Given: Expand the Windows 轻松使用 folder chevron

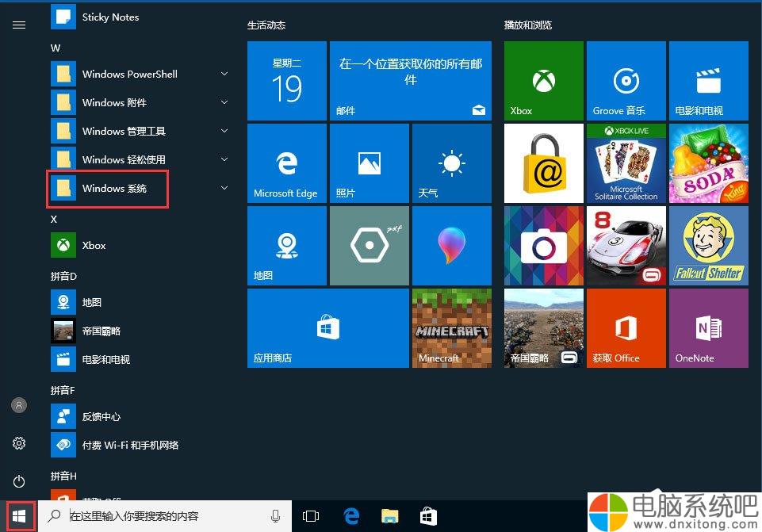Looking at the screenshot, I should 224,159.
